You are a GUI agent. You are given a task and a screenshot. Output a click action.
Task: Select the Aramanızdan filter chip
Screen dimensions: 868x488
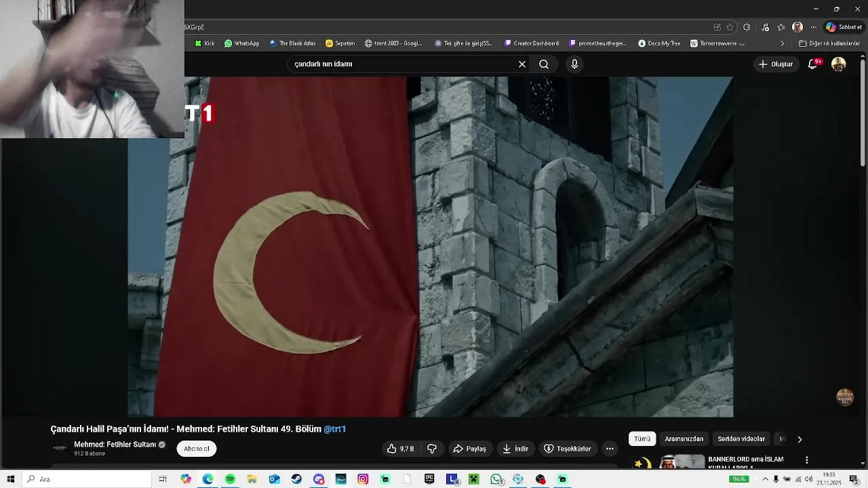(x=684, y=439)
